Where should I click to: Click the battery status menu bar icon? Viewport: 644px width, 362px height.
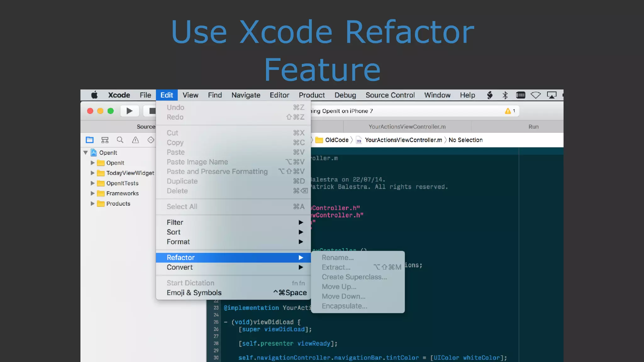tap(521, 95)
